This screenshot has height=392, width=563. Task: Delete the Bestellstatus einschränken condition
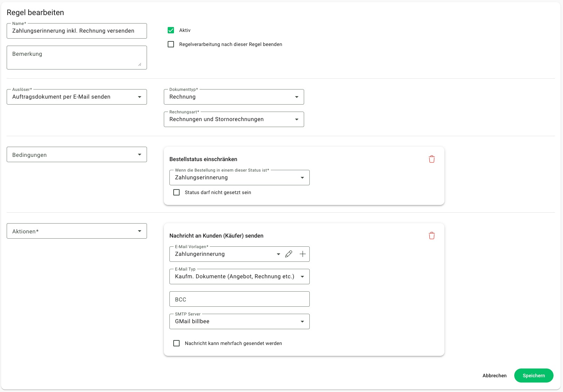coord(432,159)
